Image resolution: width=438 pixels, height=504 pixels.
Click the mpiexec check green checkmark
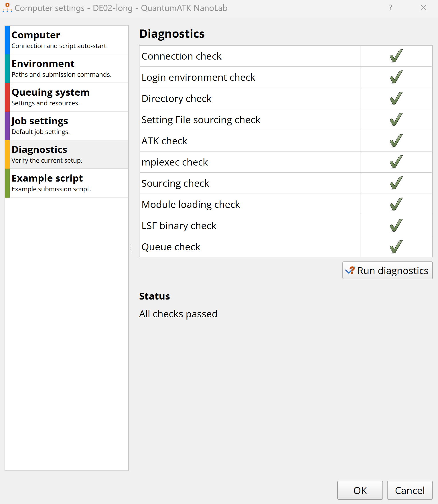point(396,162)
